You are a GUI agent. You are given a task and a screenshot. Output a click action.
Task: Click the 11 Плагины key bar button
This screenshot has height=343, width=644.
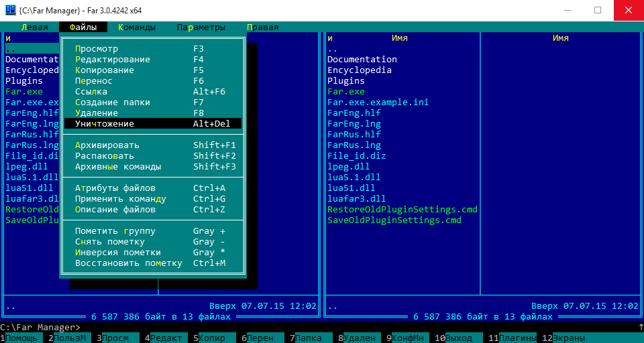pyautogui.click(x=513, y=338)
